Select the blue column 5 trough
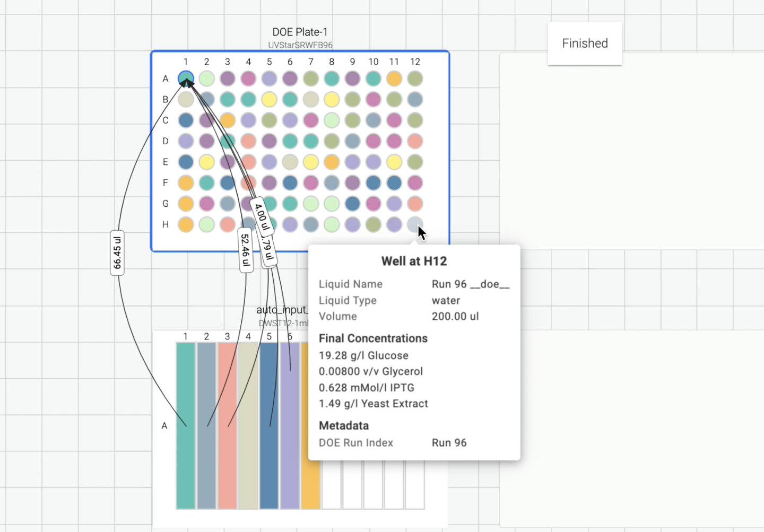This screenshot has height=532, width=764. [x=269, y=426]
